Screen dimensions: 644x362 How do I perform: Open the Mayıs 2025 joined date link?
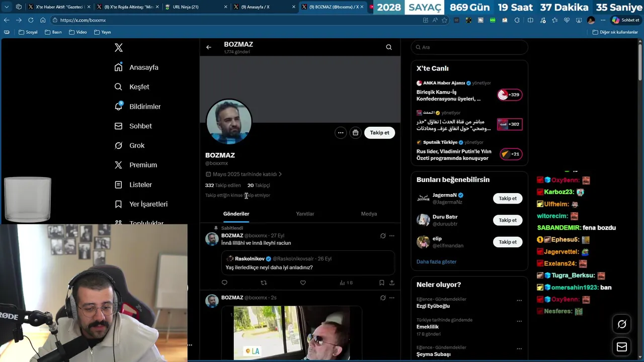[x=245, y=174]
